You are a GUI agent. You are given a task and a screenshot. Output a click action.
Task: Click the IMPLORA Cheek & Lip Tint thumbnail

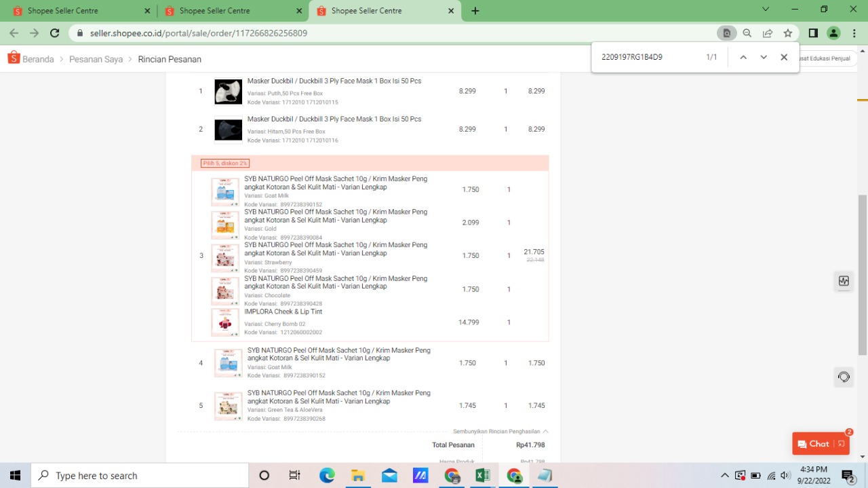click(225, 322)
